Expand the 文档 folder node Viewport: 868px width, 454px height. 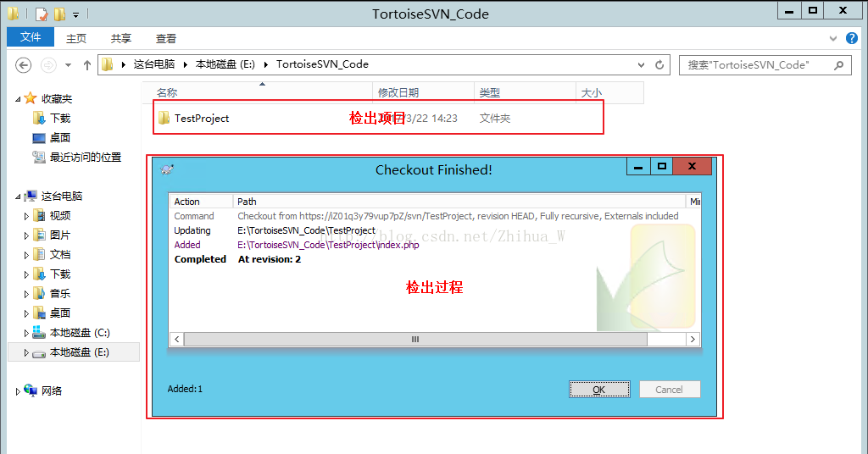pos(26,255)
